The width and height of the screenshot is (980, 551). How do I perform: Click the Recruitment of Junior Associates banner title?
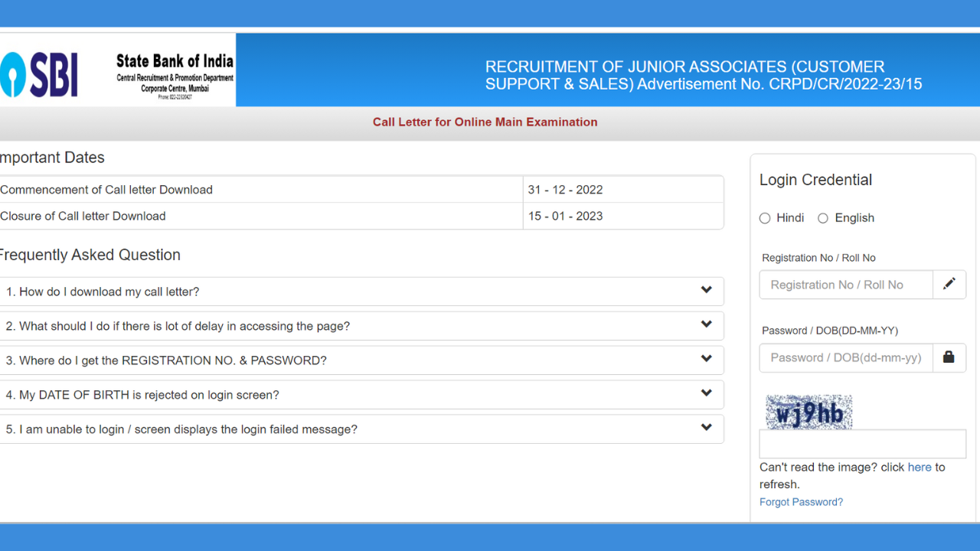pyautogui.click(x=703, y=75)
